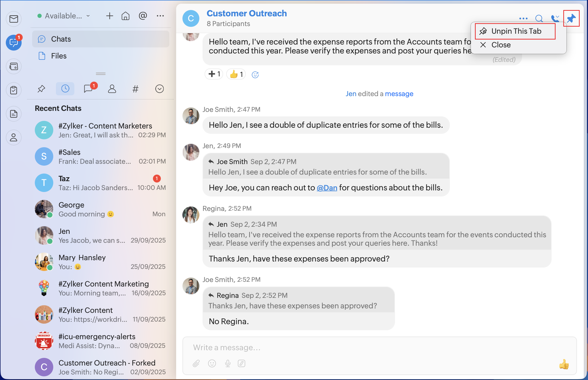Switch to the channels hashtag tab
The width and height of the screenshot is (588, 380).
point(135,89)
